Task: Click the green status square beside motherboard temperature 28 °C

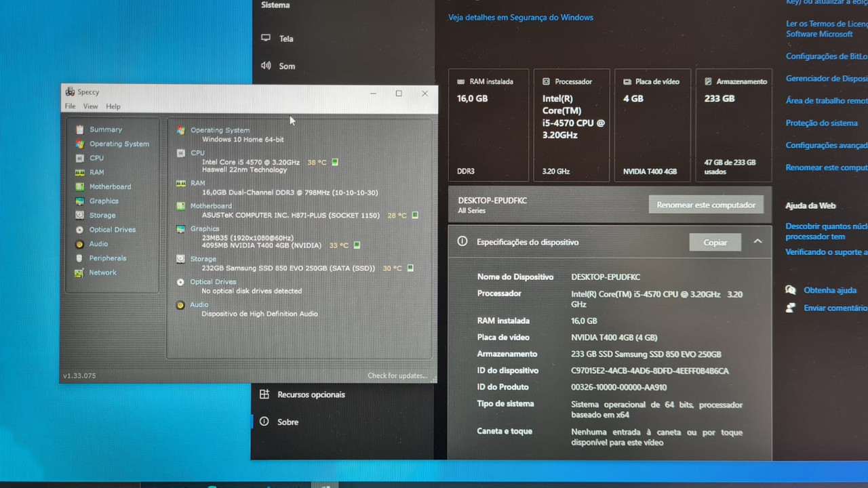Action: tap(415, 216)
